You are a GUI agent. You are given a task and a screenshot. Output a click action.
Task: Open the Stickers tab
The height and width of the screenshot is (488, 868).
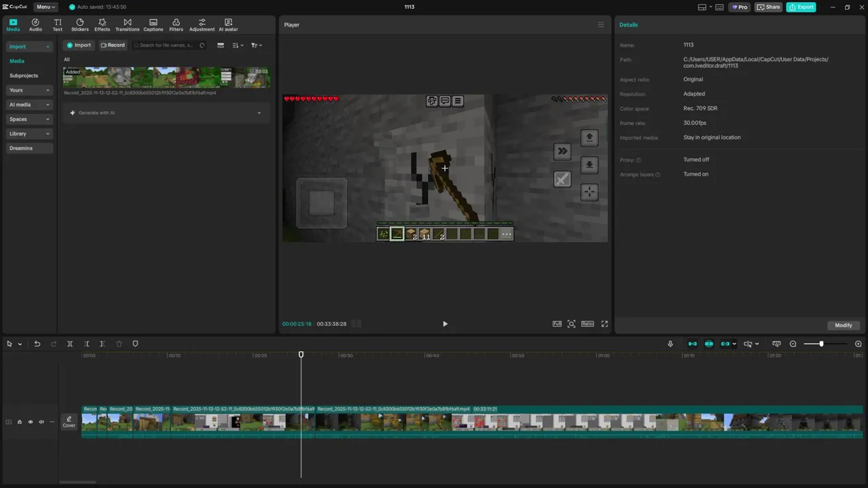click(x=80, y=25)
